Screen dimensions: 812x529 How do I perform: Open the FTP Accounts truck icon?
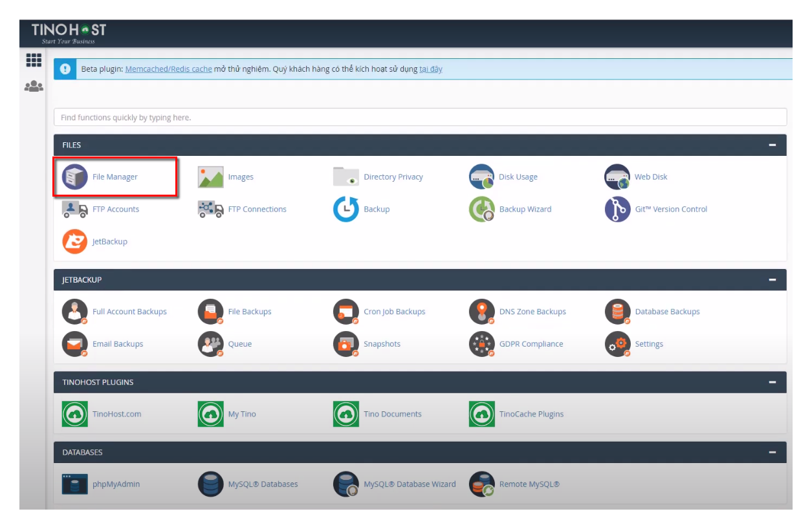coord(74,209)
